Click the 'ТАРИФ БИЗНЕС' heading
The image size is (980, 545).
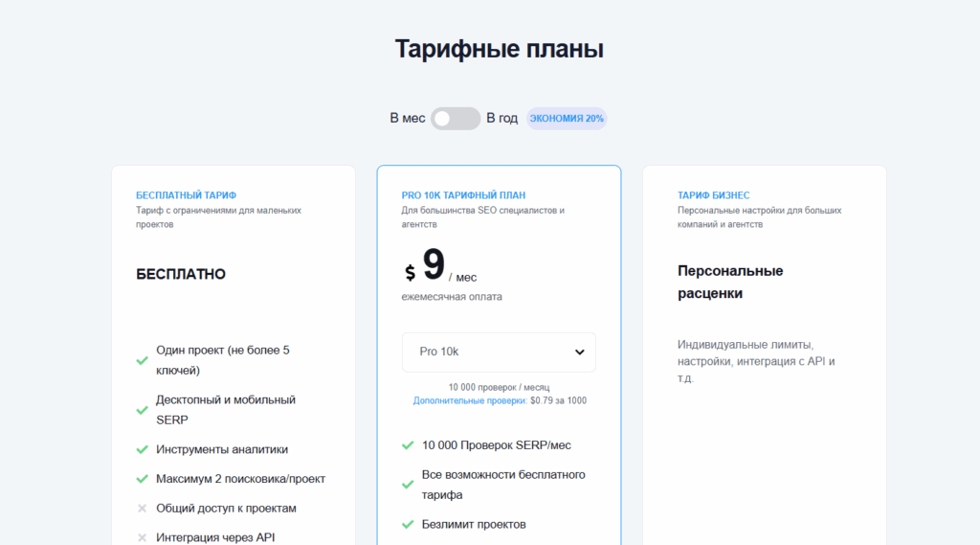(x=713, y=195)
